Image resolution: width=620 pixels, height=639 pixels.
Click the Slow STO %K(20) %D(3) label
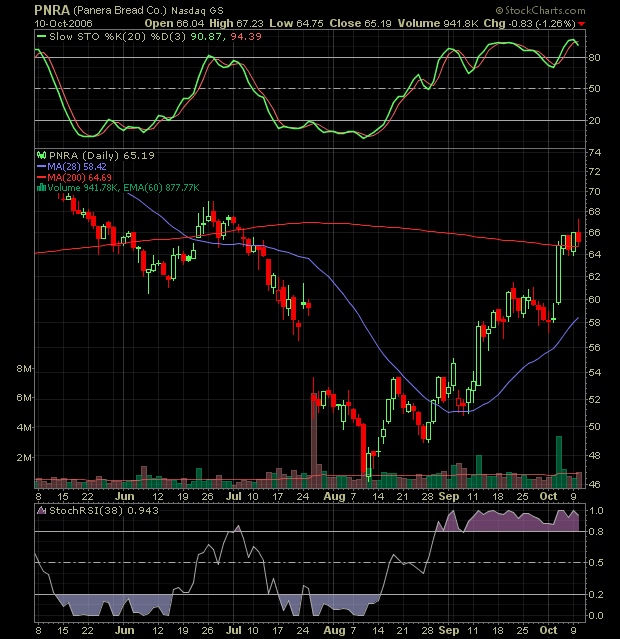click(x=118, y=36)
